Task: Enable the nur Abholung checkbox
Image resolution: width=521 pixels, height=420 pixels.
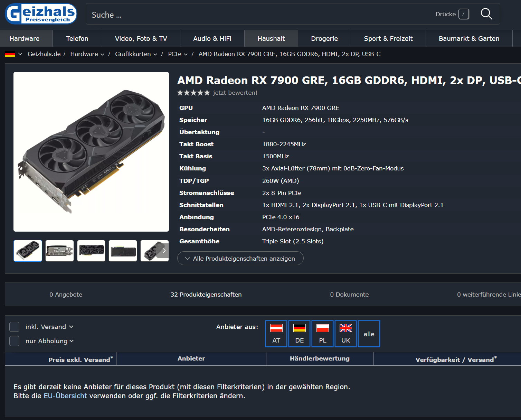Action: [x=14, y=341]
